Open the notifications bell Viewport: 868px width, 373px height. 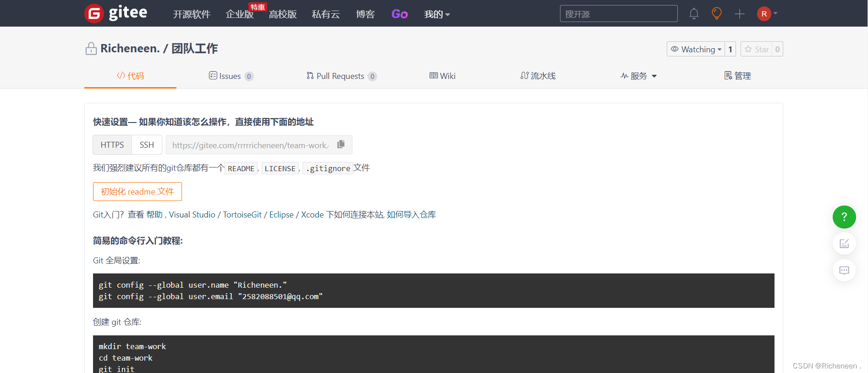click(x=694, y=14)
